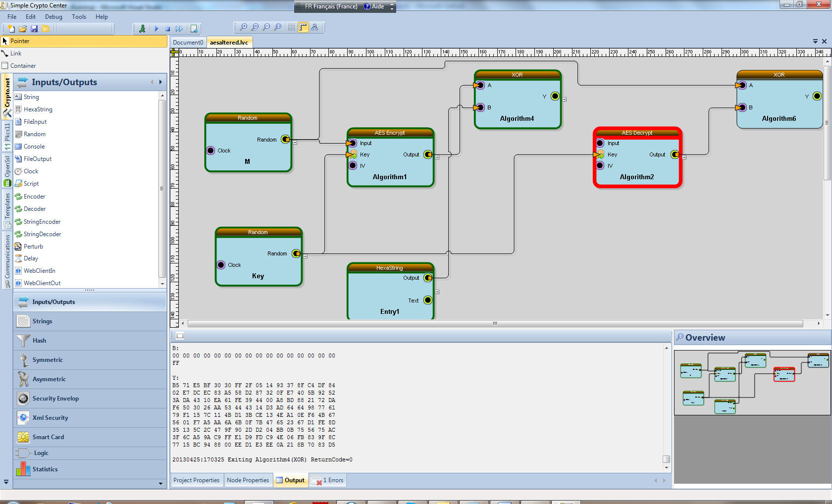Click the canvas horizontal scrollbar track

(495, 323)
